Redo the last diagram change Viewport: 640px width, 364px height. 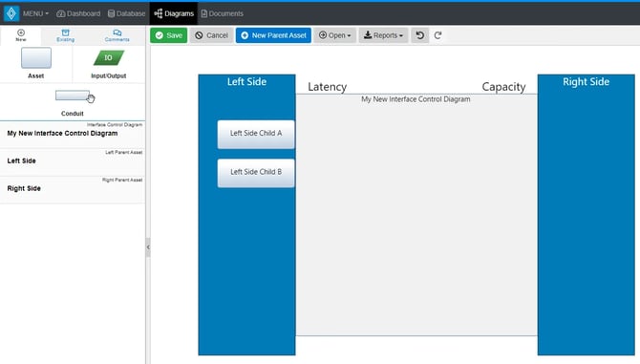tap(437, 35)
